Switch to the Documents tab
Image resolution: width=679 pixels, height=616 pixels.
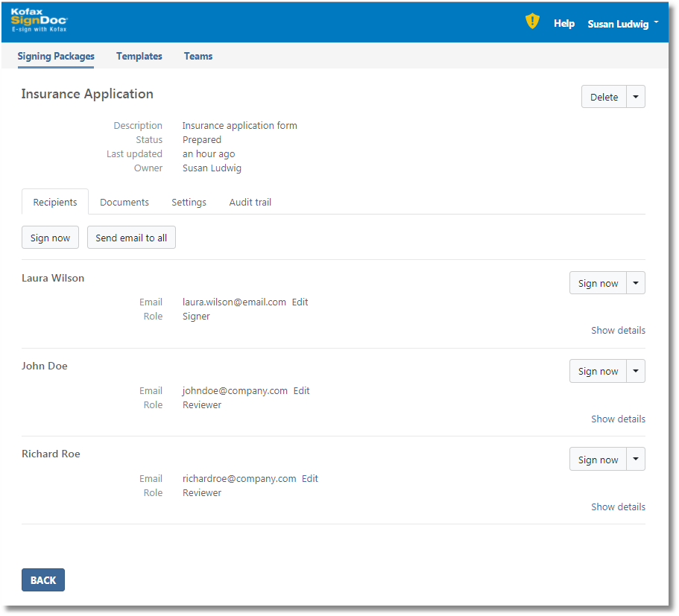(x=124, y=202)
